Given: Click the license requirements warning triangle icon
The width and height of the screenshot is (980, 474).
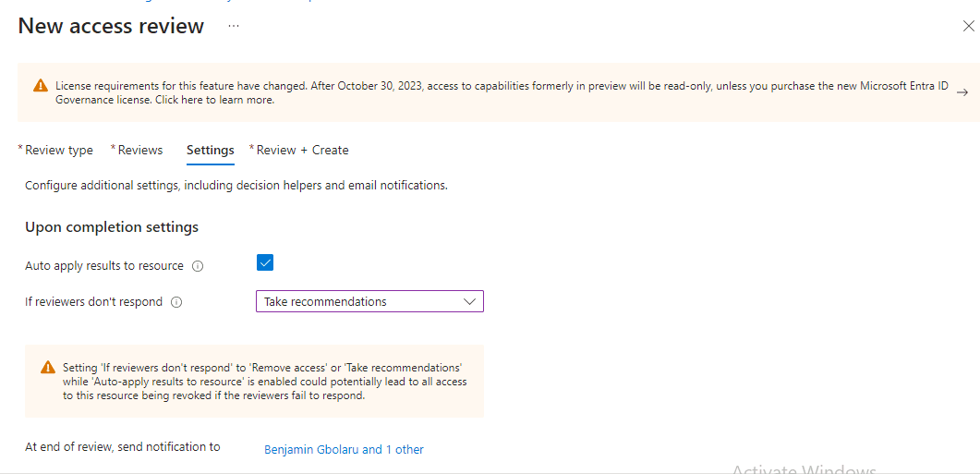Looking at the screenshot, I should 40,86.
